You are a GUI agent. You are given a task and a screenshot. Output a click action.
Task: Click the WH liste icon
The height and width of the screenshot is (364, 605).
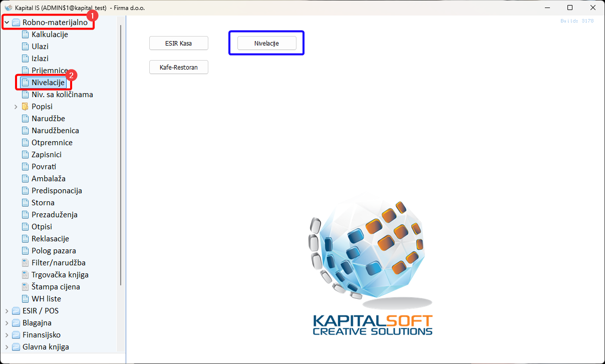point(26,299)
